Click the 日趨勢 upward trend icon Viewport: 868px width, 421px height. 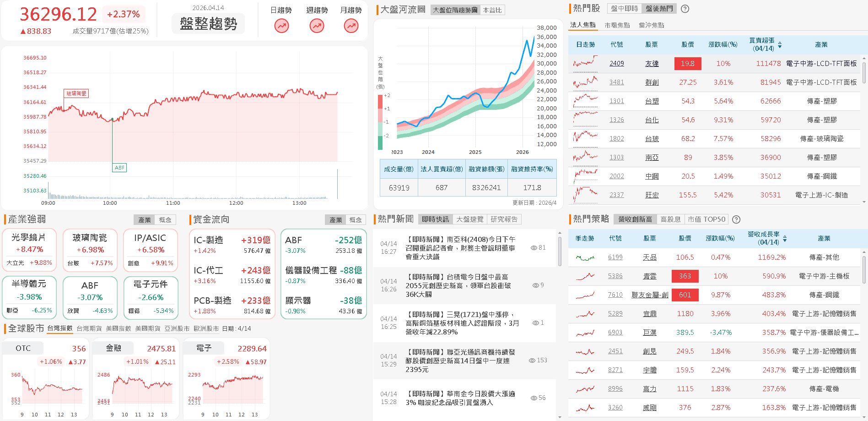tap(281, 26)
